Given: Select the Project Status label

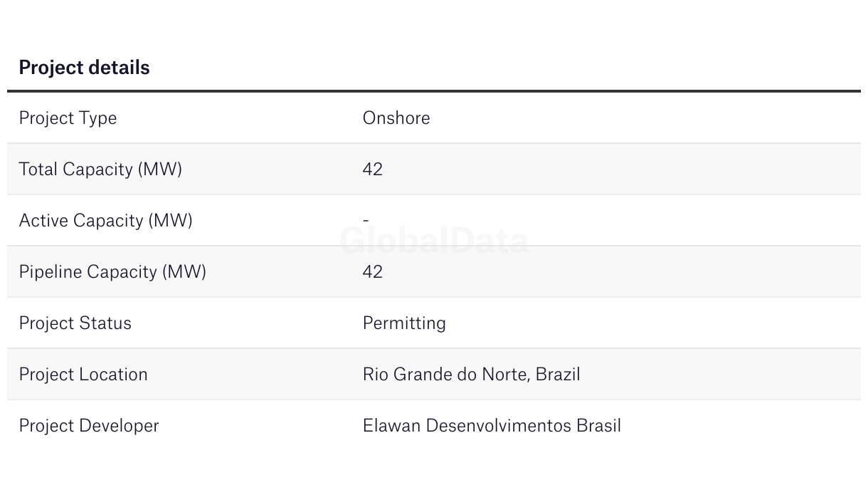Looking at the screenshot, I should pos(75,323).
